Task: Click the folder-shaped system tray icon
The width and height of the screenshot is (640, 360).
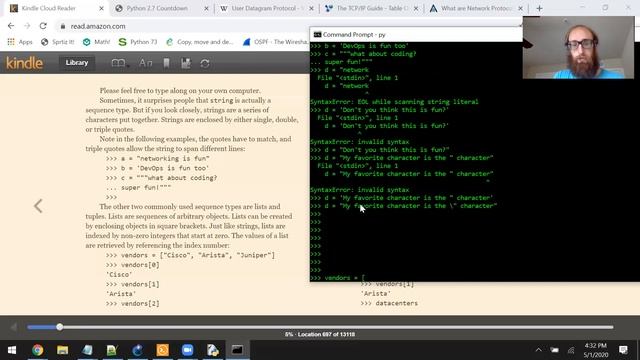Action: click(x=554, y=350)
